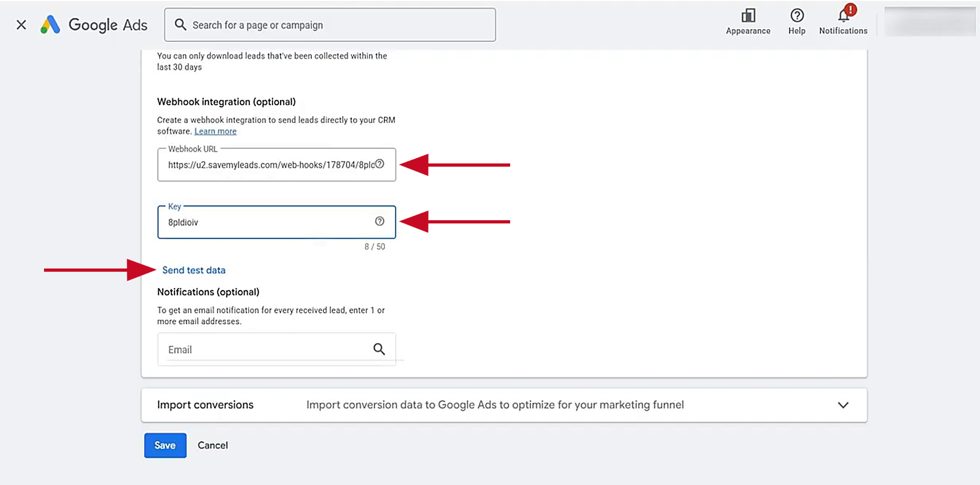This screenshot has height=485, width=980.
Task: Click the Import conversions heading
Action: (205, 405)
